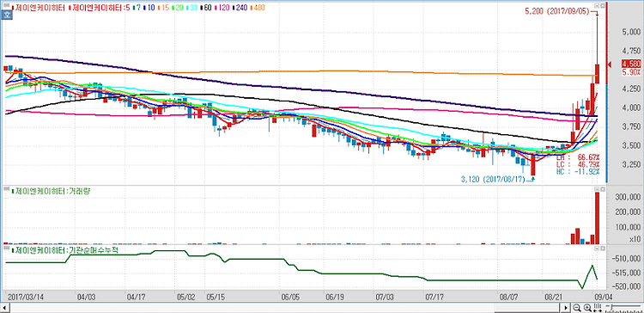Click the -520,000 axis label
644x313 pixels.
(626, 286)
